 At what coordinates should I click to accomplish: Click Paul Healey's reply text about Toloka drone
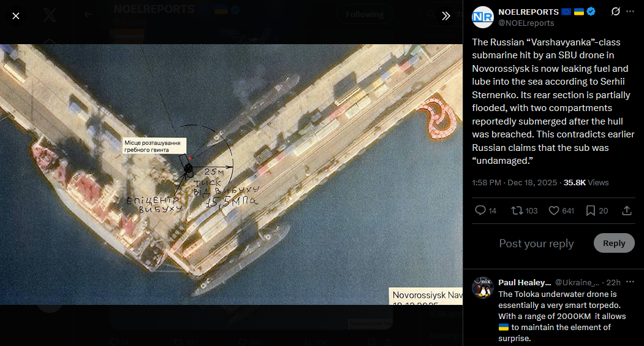click(562, 316)
